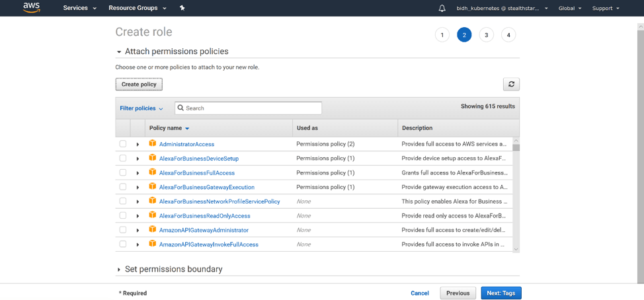Image resolution: width=644 pixels, height=300 pixels.
Task: Click the Create policy button
Action: (x=139, y=84)
